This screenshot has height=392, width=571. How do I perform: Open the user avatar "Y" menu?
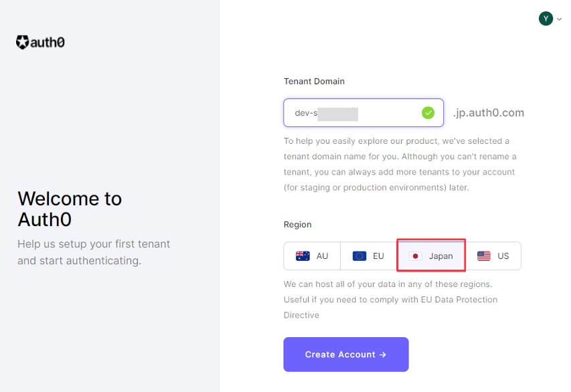click(x=546, y=19)
